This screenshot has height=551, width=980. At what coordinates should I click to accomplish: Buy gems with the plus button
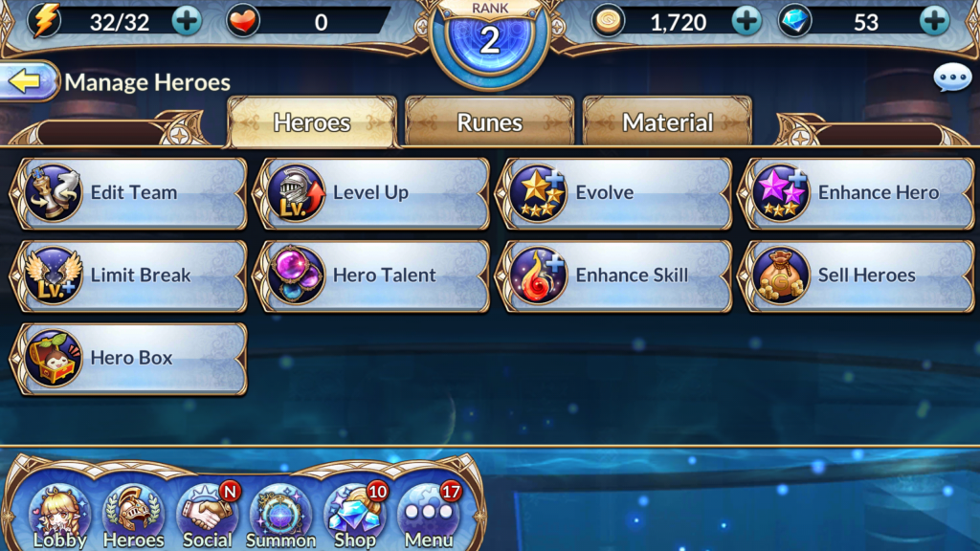click(935, 22)
